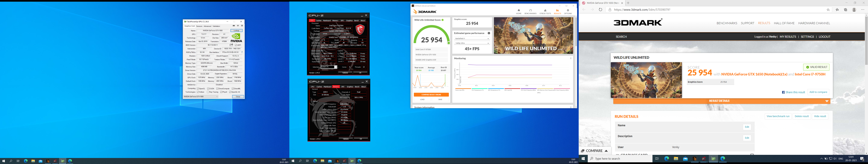This screenshot has height=164, width=868.
Task: Open Benchmarks in the 3DMark app
Action: 530,12
